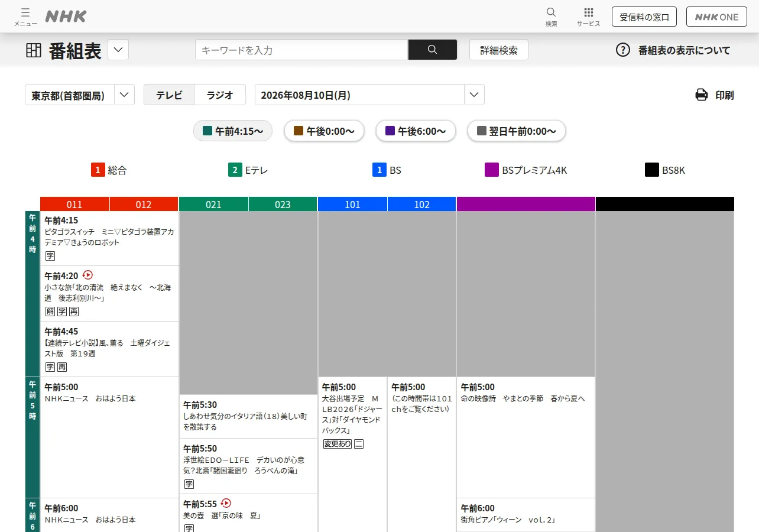
Task: Open 小さな旅「北の清流」program listing
Action: (x=109, y=294)
